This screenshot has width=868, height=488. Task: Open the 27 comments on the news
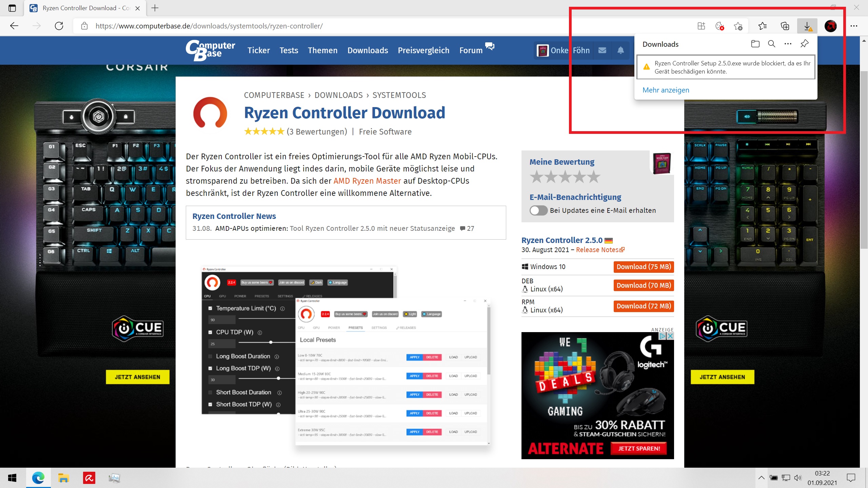click(467, 228)
